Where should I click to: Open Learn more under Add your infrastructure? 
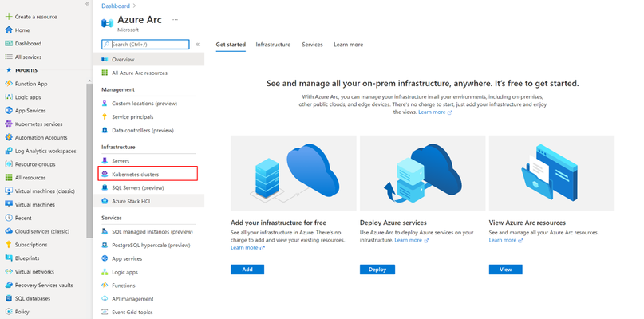[247, 247]
